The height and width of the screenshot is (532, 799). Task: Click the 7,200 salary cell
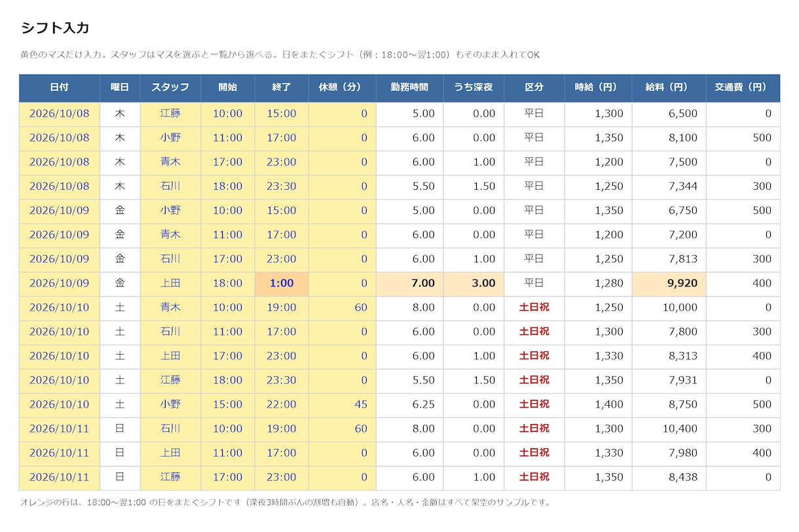(669, 235)
